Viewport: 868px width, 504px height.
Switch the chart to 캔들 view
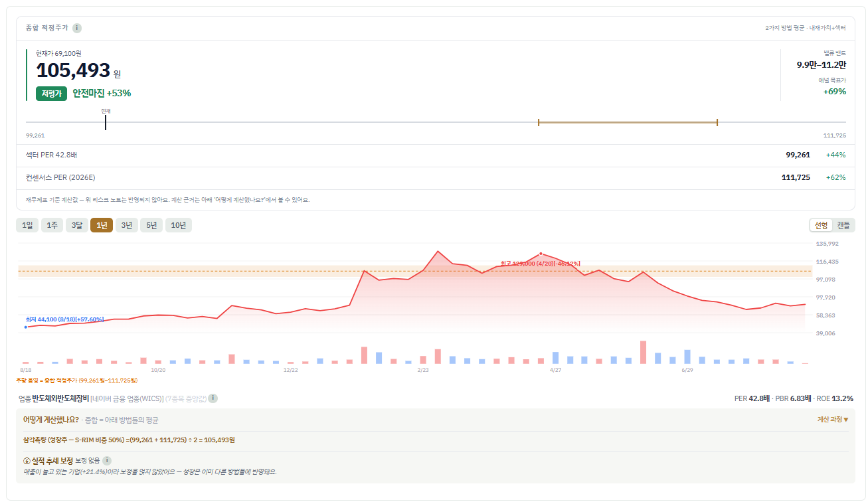[x=843, y=225]
